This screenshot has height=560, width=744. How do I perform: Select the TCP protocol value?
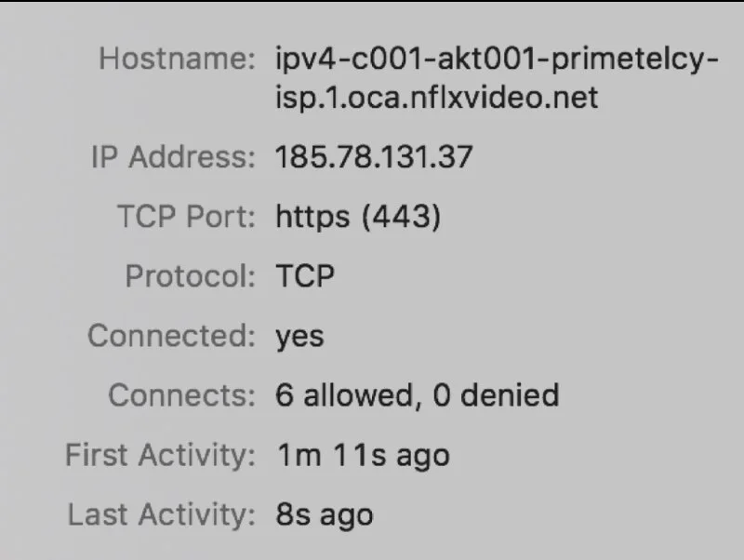(x=305, y=276)
